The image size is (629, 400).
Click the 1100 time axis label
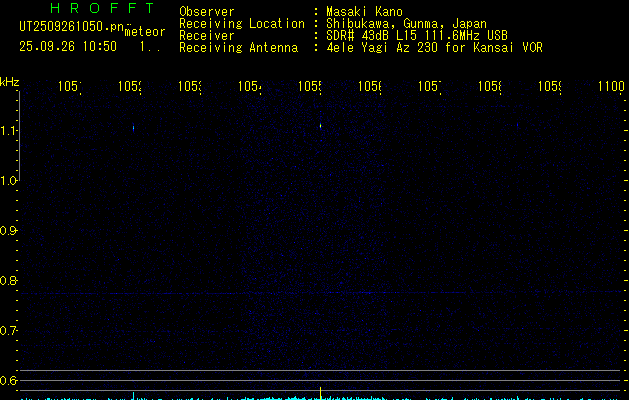click(x=611, y=86)
